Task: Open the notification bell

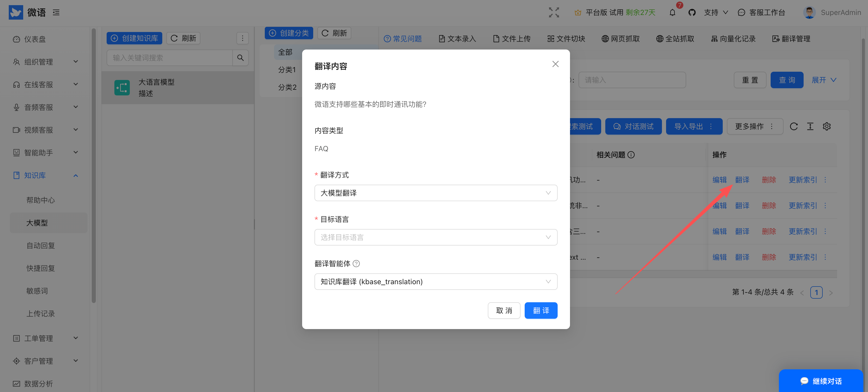Action: tap(672, 12)
